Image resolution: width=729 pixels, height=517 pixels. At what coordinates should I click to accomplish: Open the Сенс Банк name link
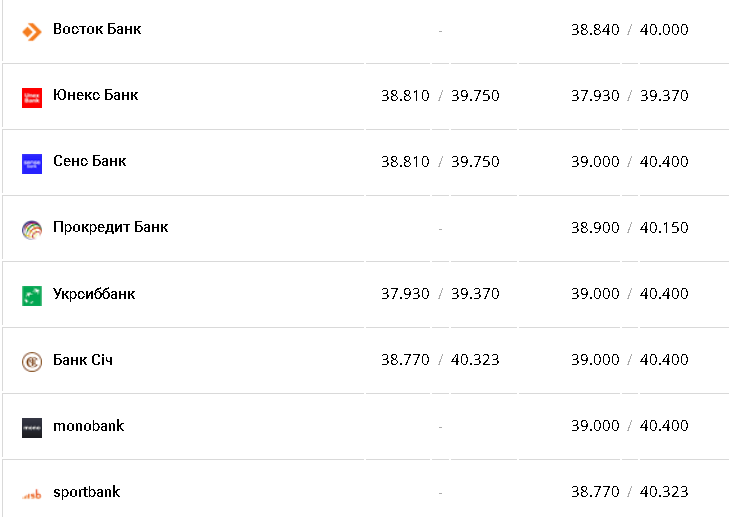tap(89, 161)
